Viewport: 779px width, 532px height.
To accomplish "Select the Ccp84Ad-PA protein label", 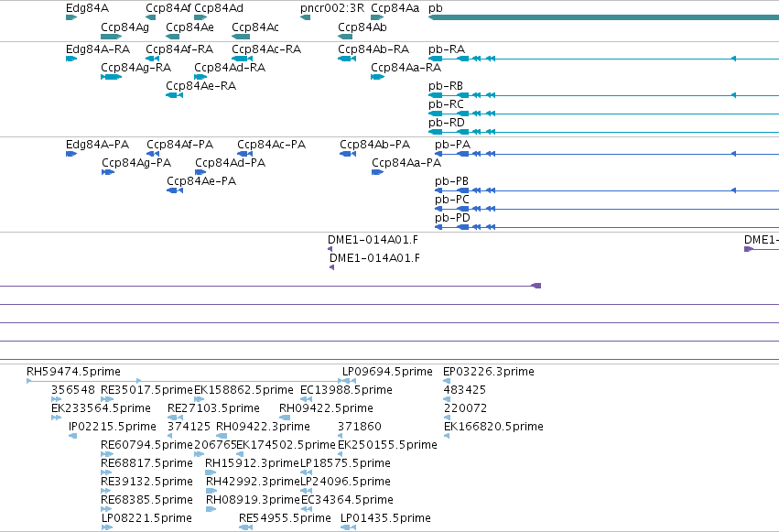I will [230, 163].
